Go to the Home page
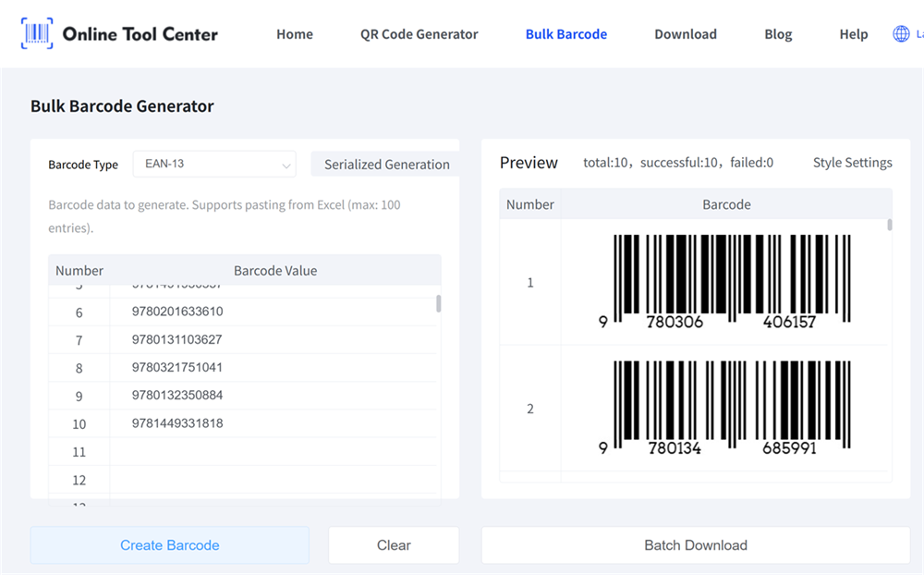The height and width of the screenshot is (575, 924). pos(294,33)
